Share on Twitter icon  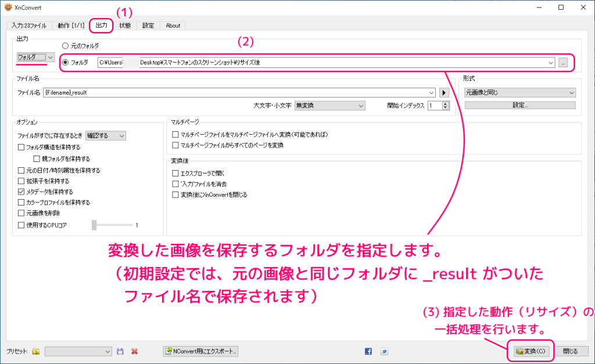pyautogui.click(x=384, y=351)
